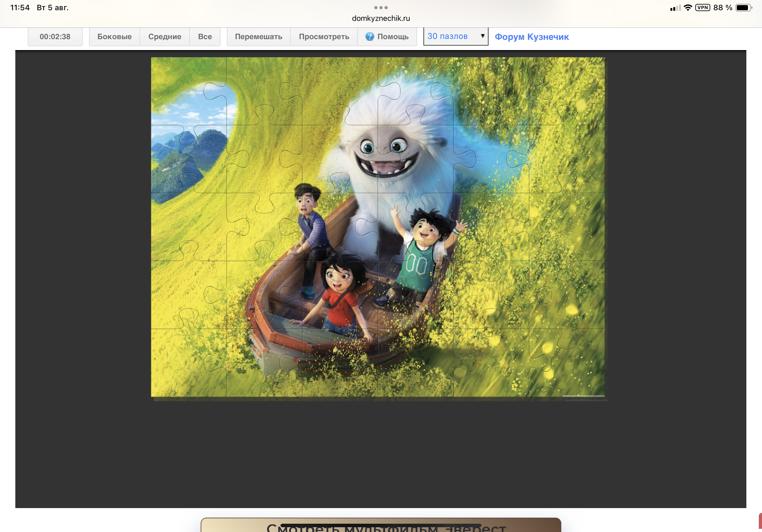
Task: Tap the domkyznechik.ru address bar
Action: 381,18
